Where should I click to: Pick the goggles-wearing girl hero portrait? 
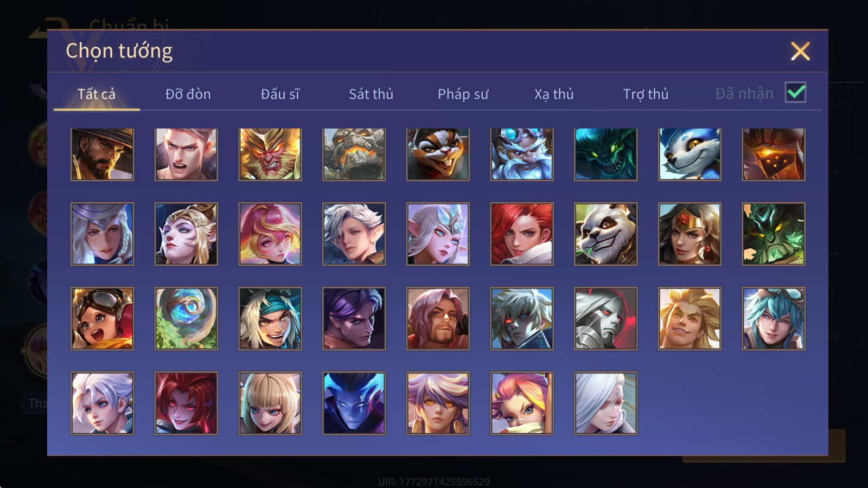102,318
